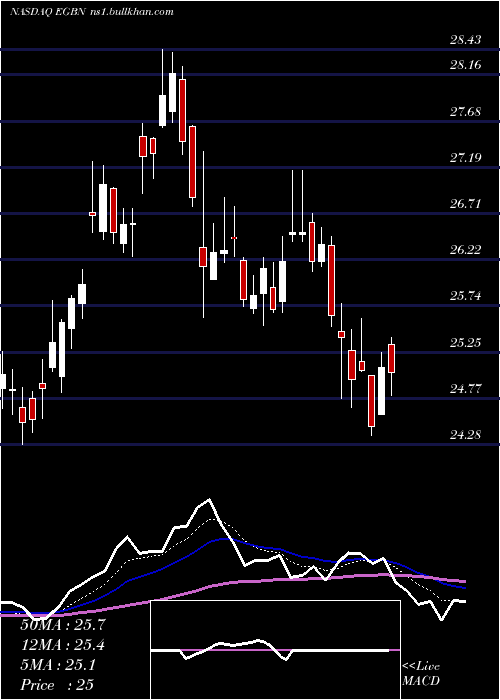The width and height of the screenshot is (500, 700).
Task: Click the 26.71 price axis label
Action: tap(466, 204)
